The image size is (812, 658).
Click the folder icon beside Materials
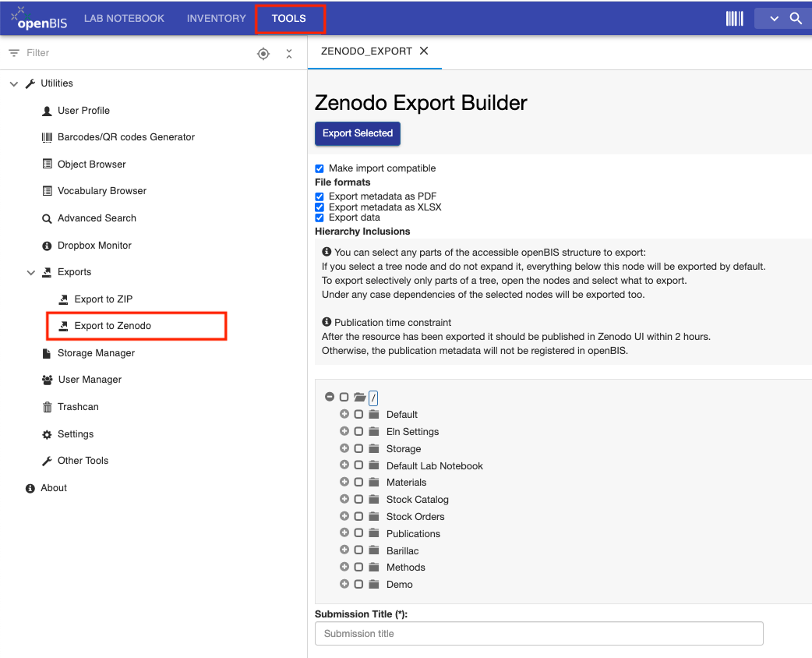pos(374,482)
